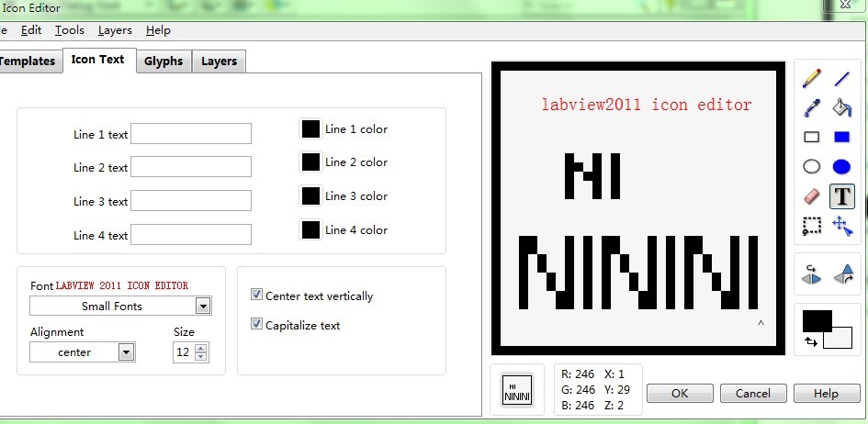This screenshot has width=868, height=424.
Task: Open the Small Fonts font dropdown
Action: coord(203,306)
